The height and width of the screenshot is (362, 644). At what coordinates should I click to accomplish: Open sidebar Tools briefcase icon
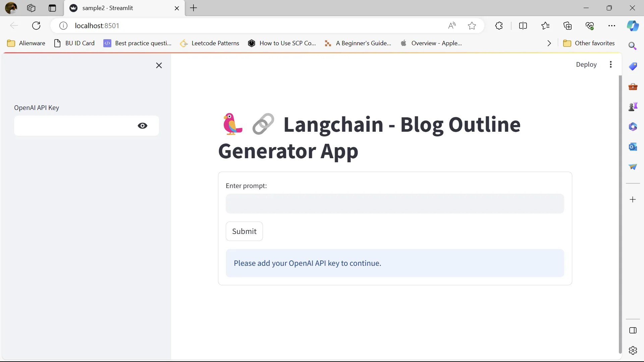click(x=633, y=87)
